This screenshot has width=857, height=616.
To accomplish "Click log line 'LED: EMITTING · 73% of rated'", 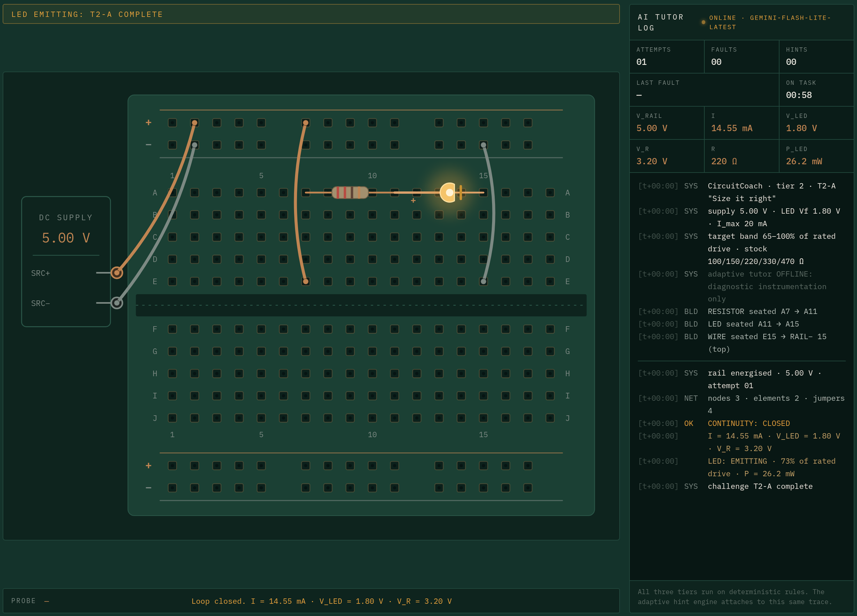I will (741, 467).
